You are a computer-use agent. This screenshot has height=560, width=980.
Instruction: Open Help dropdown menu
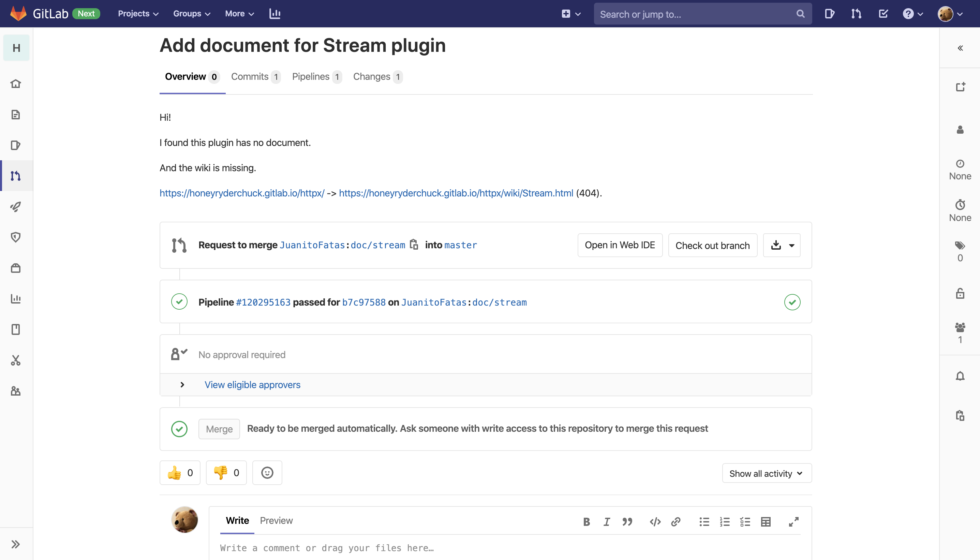coord(912,14)
